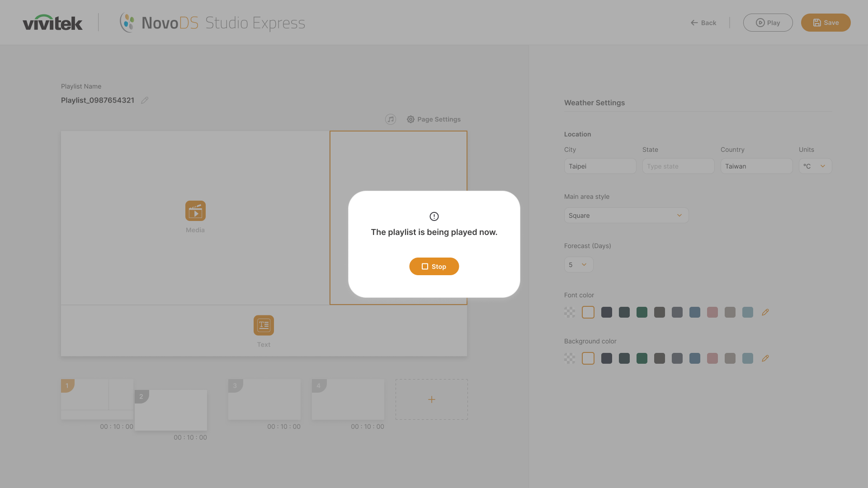Click the Save button
868x488 pixels.
coord(826,23)
